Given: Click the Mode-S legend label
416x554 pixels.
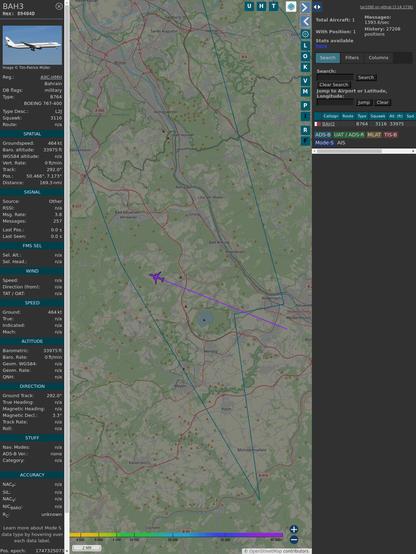Looking at the screenshot, I should coord(324,143).
